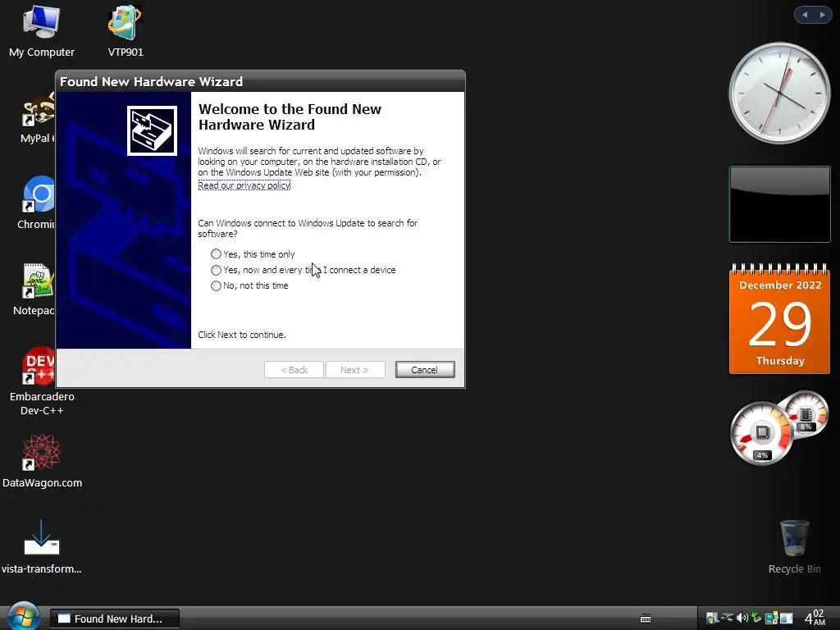Click the on-screen keyboard taskbar icon
Viewport: 840px width, 630px height.
point(646,619)
